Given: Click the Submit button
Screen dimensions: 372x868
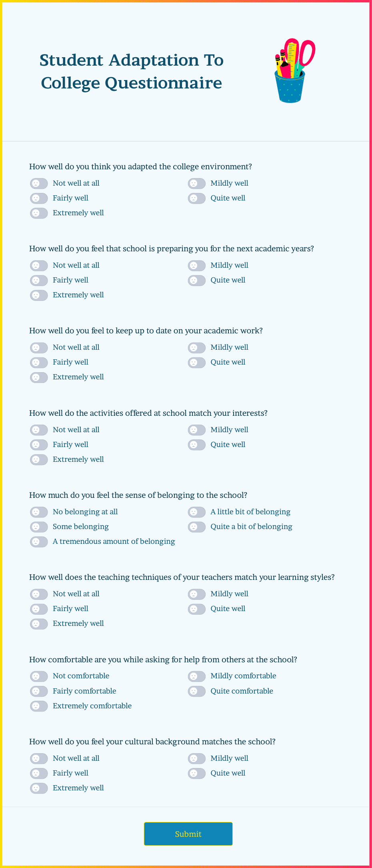Looking at the screenshot, I should coord(188,834).
